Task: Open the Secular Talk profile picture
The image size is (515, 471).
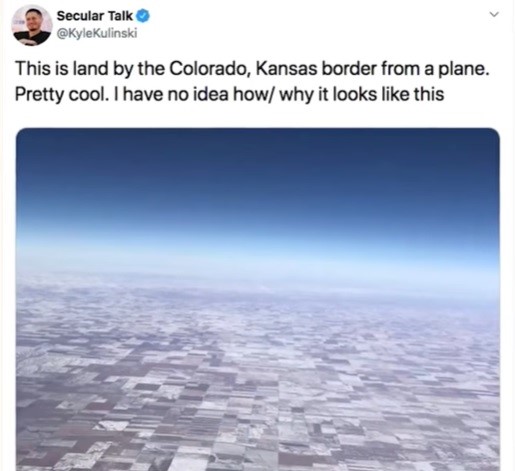Action: pos(32,25)
